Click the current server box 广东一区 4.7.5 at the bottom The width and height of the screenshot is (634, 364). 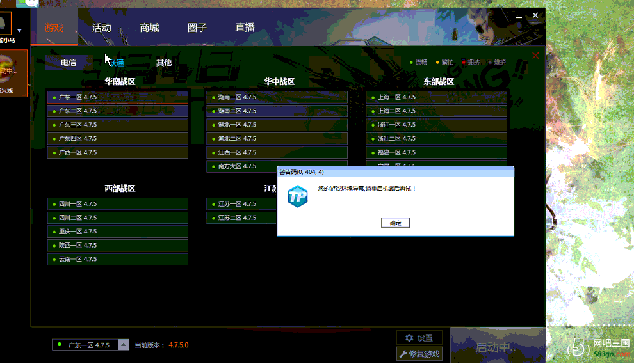point(85,345)
